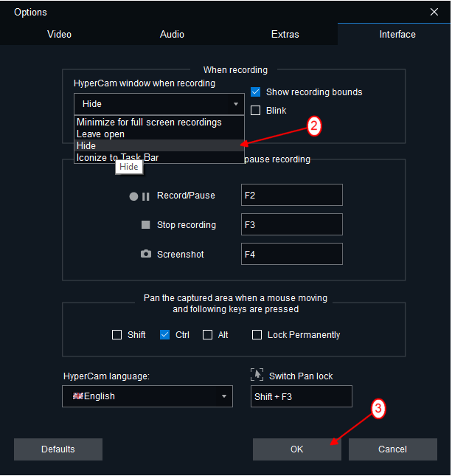Click the "HyperCam language:" label

point(106,376)
